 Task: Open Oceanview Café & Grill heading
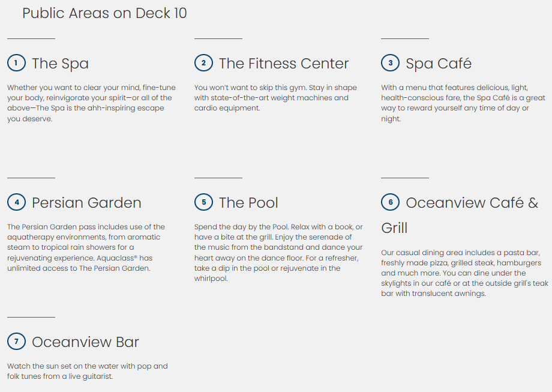point(472,203)
